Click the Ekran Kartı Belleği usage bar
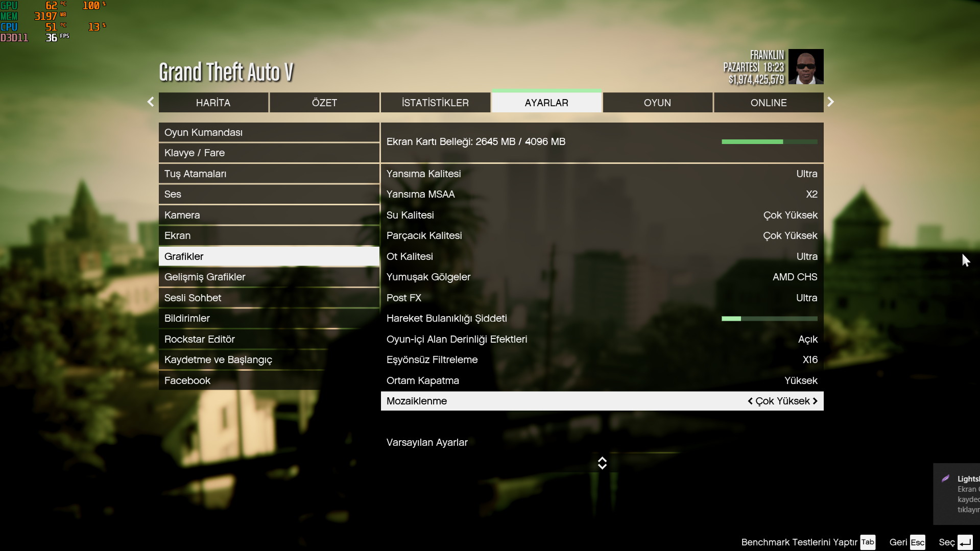This screenshot has width=980, height=551. coord(769,141)
